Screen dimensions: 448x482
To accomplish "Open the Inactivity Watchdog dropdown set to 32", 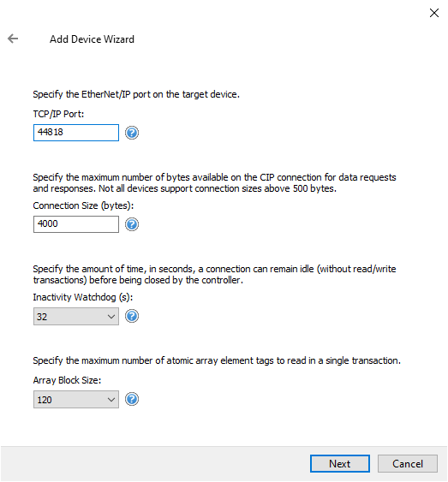I will click(x=76, y=316).
